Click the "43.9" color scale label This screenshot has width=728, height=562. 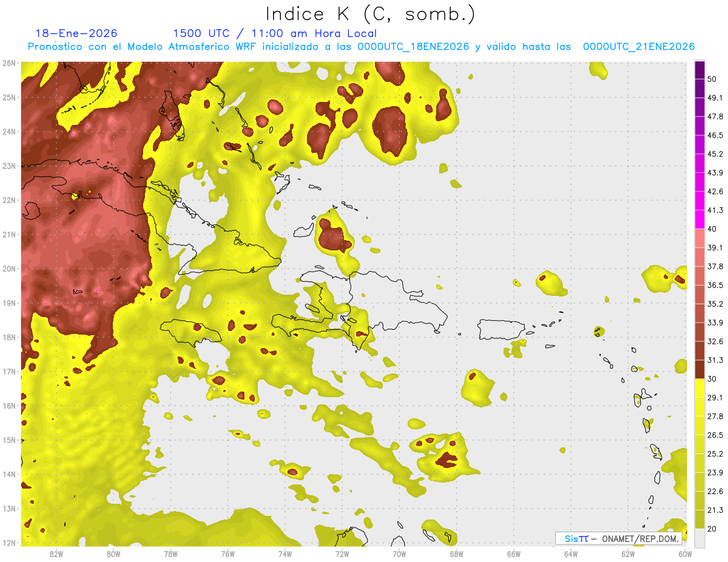pos(715,173)
